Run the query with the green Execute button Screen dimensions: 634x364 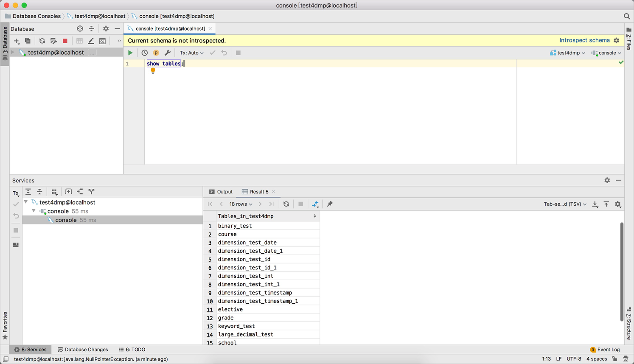130,53
